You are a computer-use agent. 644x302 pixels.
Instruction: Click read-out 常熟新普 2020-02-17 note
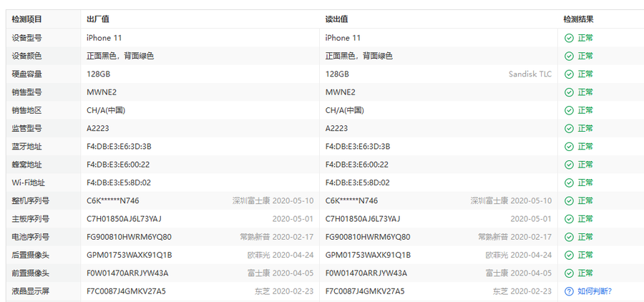(515, 237)
